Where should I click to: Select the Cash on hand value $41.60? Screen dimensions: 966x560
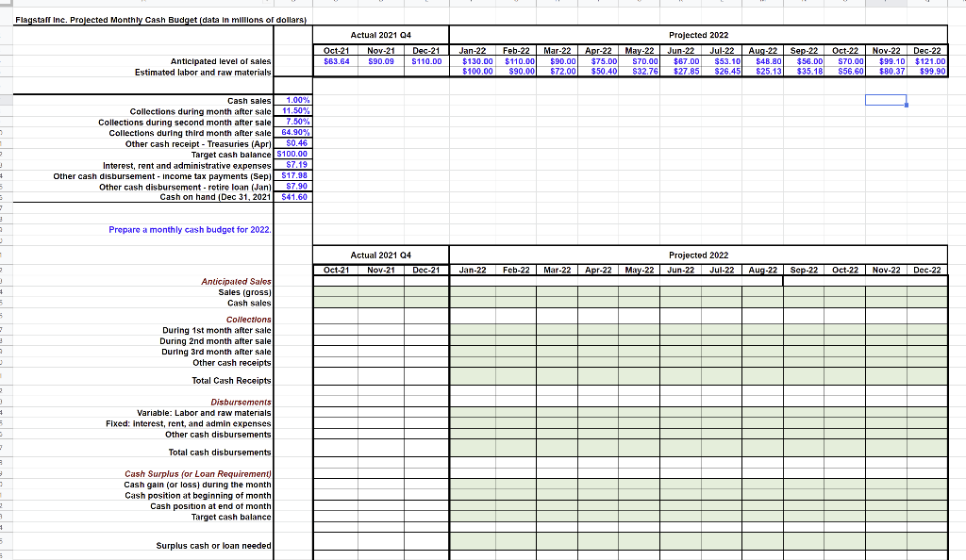click(x=292, y=195)
